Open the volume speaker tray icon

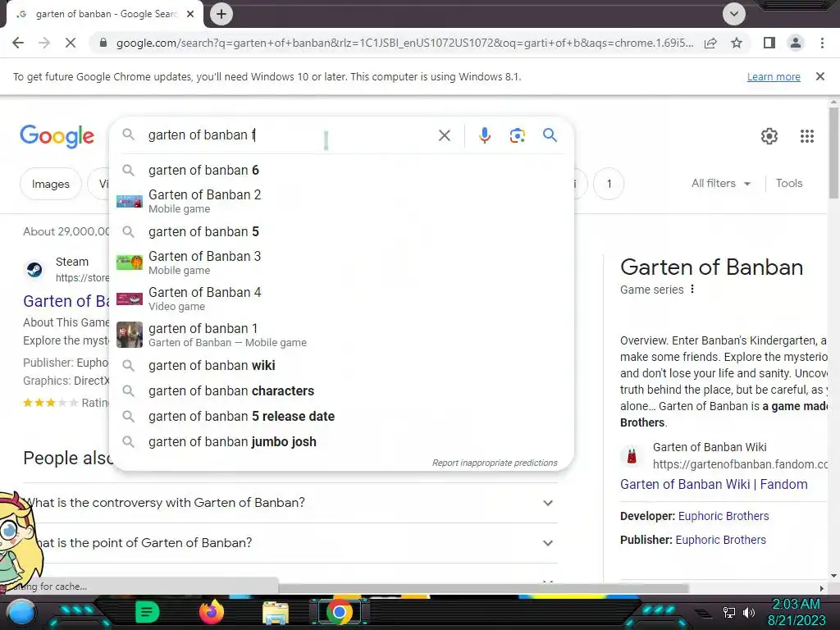click(x=748, y=612)
